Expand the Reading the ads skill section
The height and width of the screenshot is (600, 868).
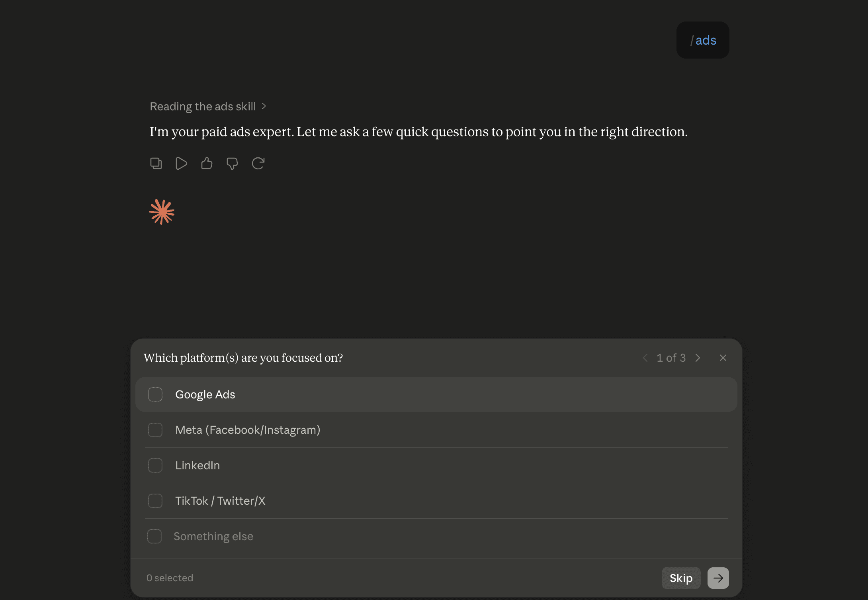[208, 106]
